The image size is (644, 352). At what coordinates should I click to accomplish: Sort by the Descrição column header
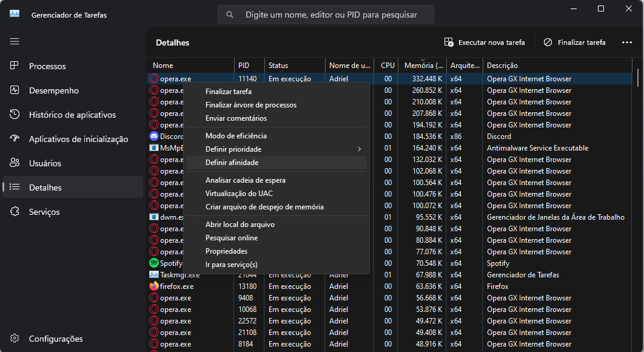tap(557, 66)
